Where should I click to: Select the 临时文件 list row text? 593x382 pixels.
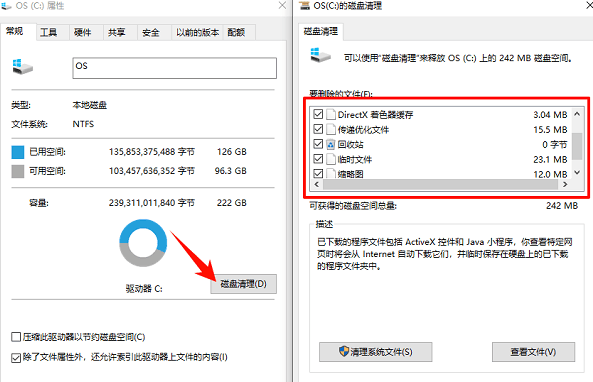(355, 160)
